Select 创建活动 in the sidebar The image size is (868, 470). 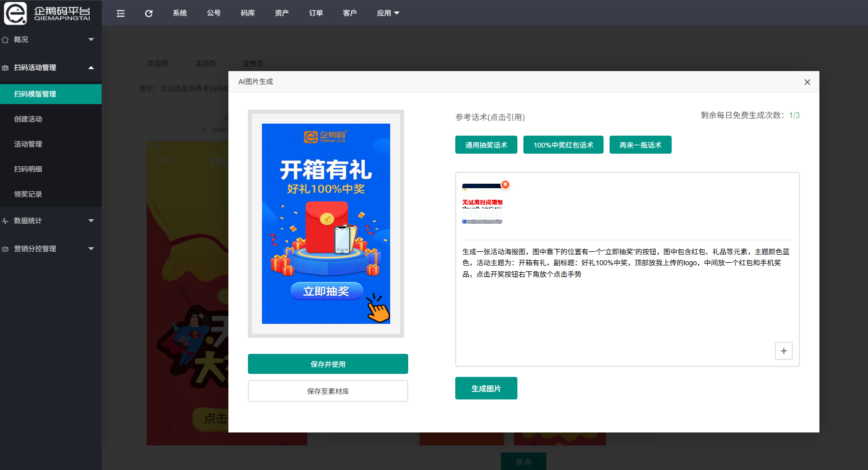click(x=28, y=119)
